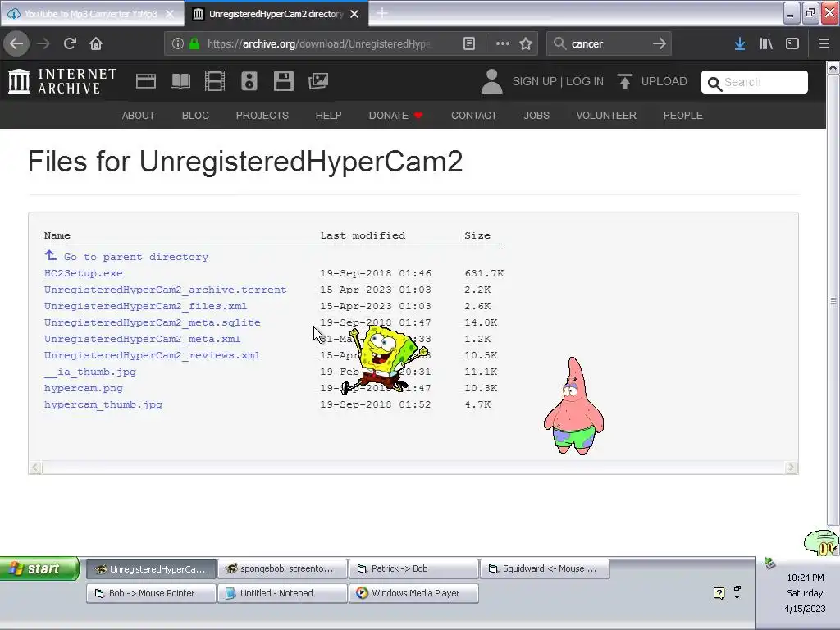Open a new browser tab with plus
The width and height of the screenshot is (840, 630).
pos(382,13)
